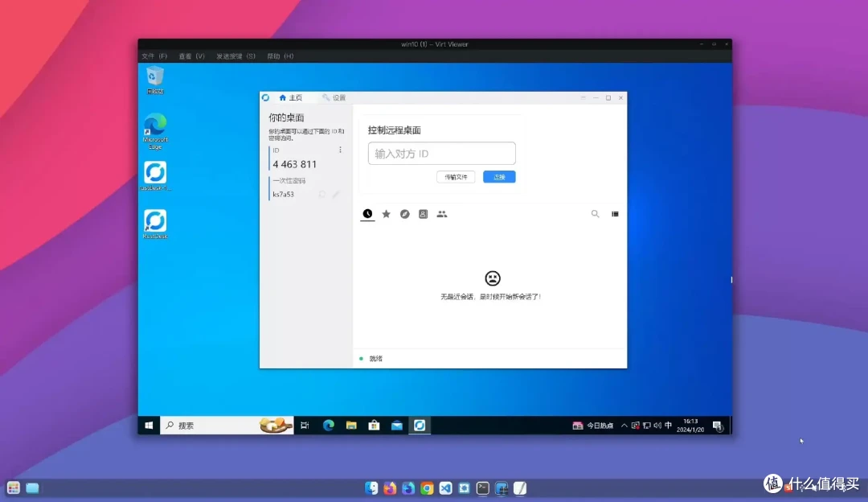Open host desktop folder dock icon
Image resolution: width=868 pixels, height=502 pixels.
[33, 488]
